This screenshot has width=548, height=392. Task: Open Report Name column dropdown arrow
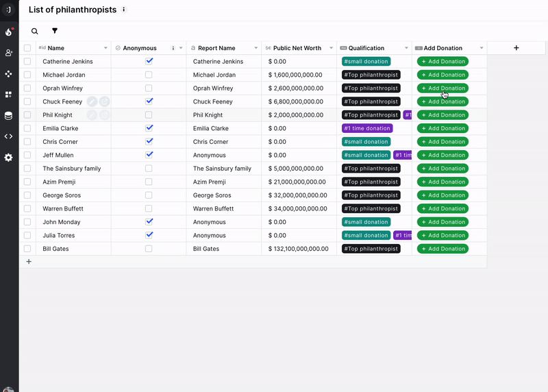pyautogui.click(x=256, y=48)
